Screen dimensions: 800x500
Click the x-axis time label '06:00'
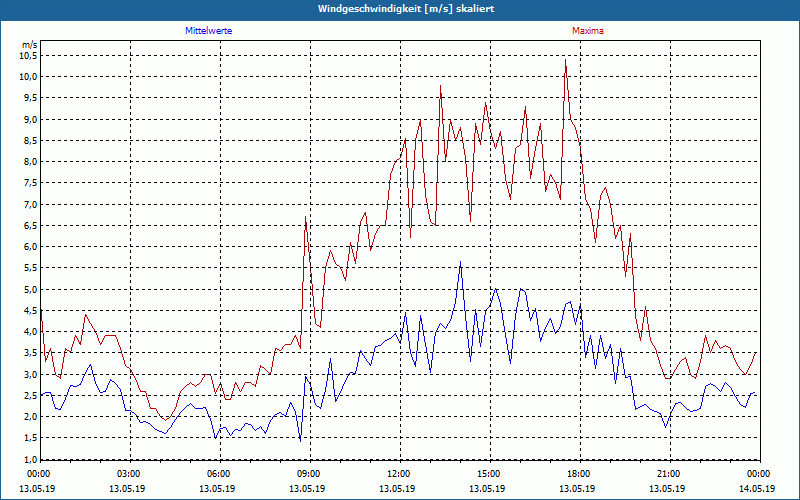pos(217,474)
